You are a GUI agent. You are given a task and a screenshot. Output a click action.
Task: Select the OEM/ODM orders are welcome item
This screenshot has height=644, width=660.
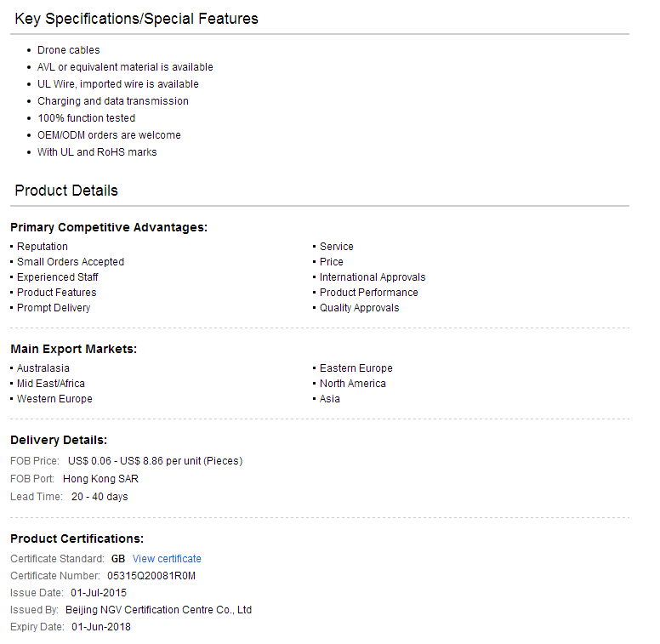tap(109, 135)
